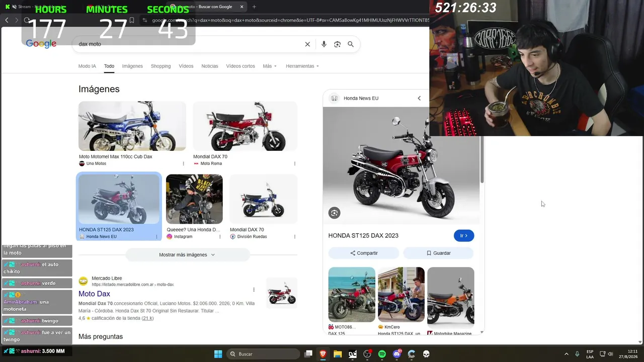Screen dimensions: 644x362
Task: Open Windows Start menu
Action: 218,354
